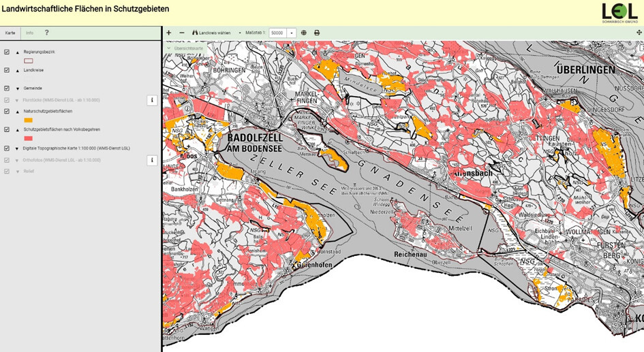This screenshot has width=644, height=352.
Task: Print the map with printer icon
Action: click(x=317, y=33)
